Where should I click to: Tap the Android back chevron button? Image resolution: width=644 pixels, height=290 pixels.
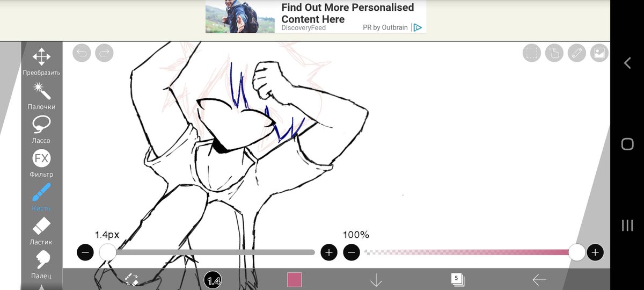coord(627,63)
